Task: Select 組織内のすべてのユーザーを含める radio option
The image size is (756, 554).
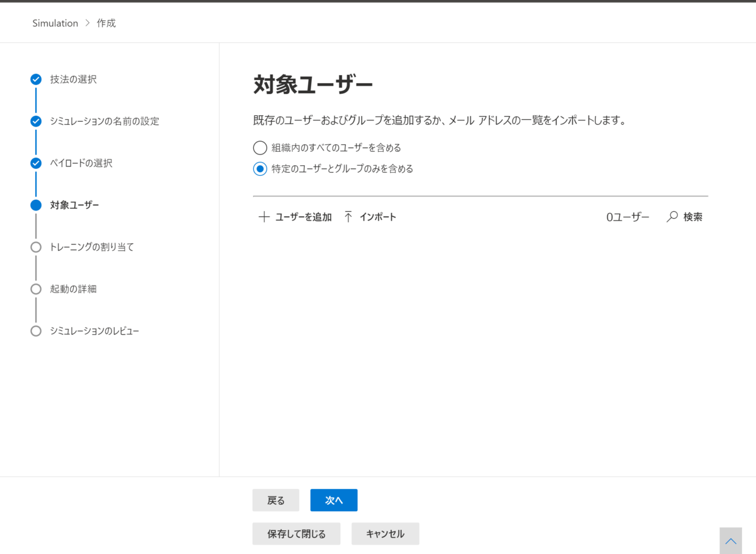Action: (x=260, y=147)
